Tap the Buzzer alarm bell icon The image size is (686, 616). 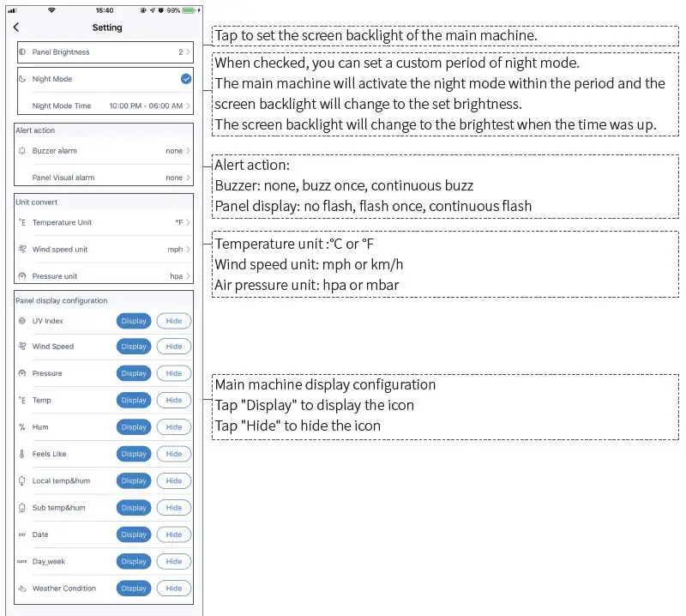click(x=22, y=151)
